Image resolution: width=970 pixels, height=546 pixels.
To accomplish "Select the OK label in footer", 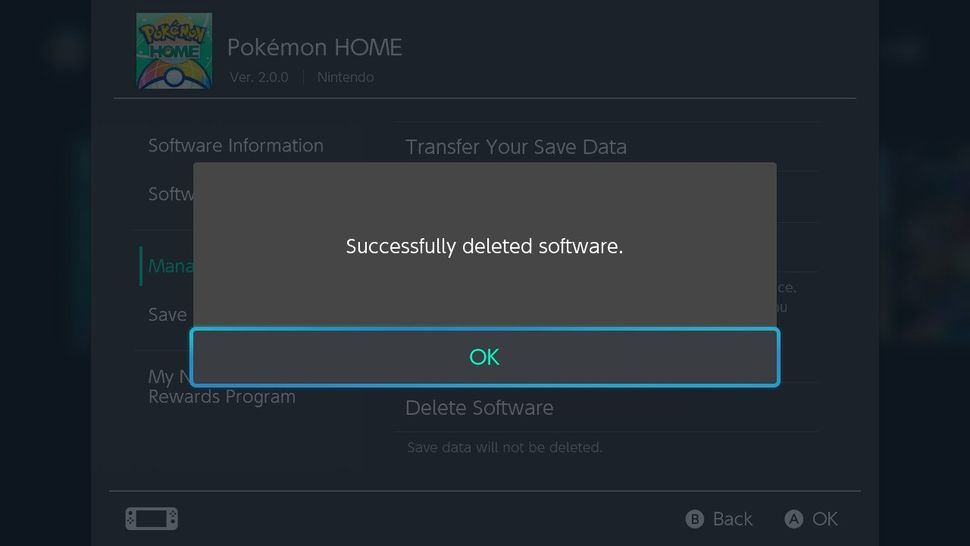I will [x=825, y=519].
